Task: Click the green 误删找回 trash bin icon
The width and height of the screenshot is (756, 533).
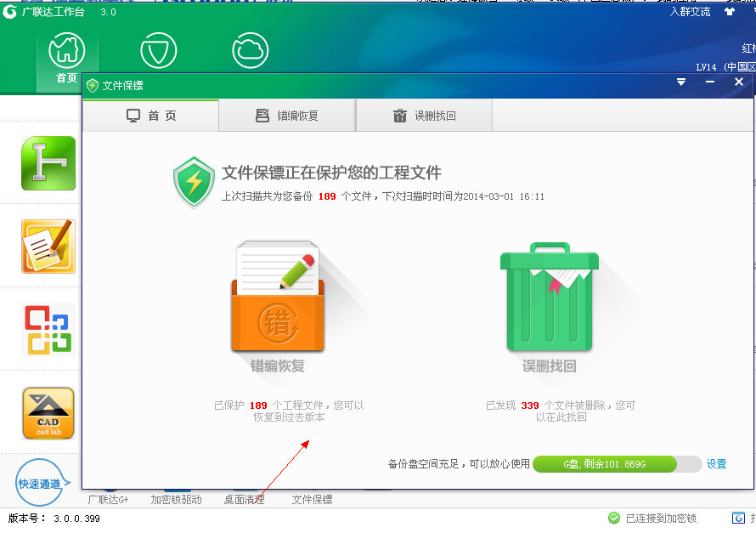Action: (x=549, y=296)
